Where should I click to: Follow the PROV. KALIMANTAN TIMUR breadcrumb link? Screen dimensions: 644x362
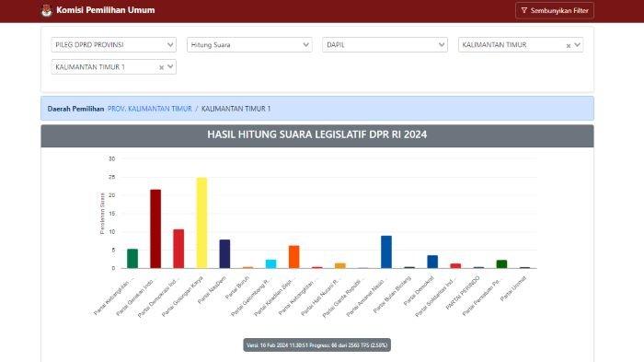tap(149, 109)
